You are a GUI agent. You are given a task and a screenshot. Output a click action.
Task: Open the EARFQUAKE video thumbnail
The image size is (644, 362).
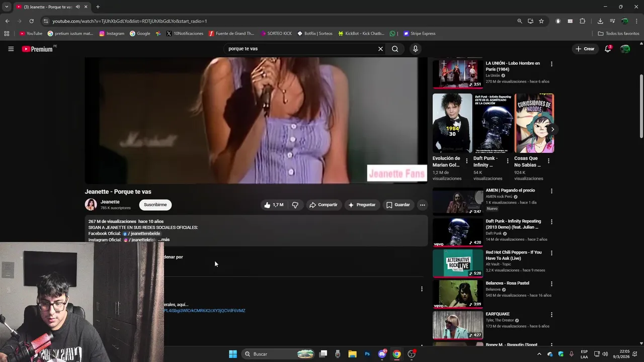pos(458,325)
